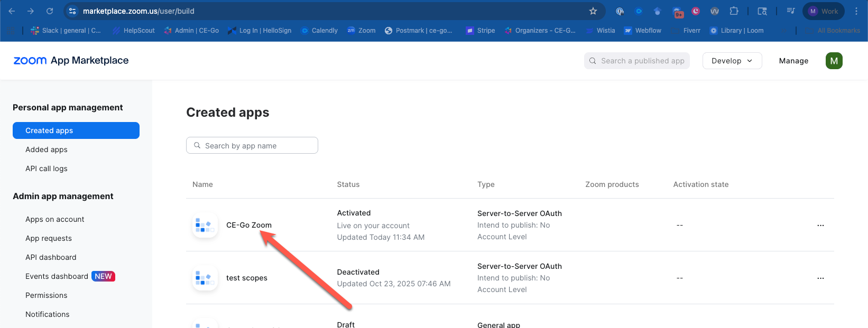Image resolution: width=868 pixels, height=328 pixels.
Task: Reload the current page
Action: [x=50, y=11]
